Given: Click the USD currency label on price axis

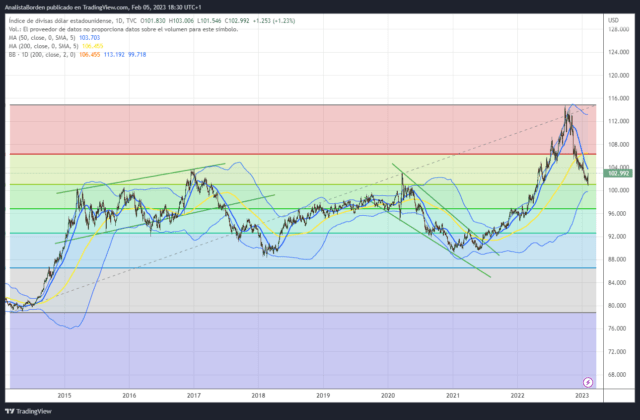Looking at the screenshot, I should (x=613, y=20).
